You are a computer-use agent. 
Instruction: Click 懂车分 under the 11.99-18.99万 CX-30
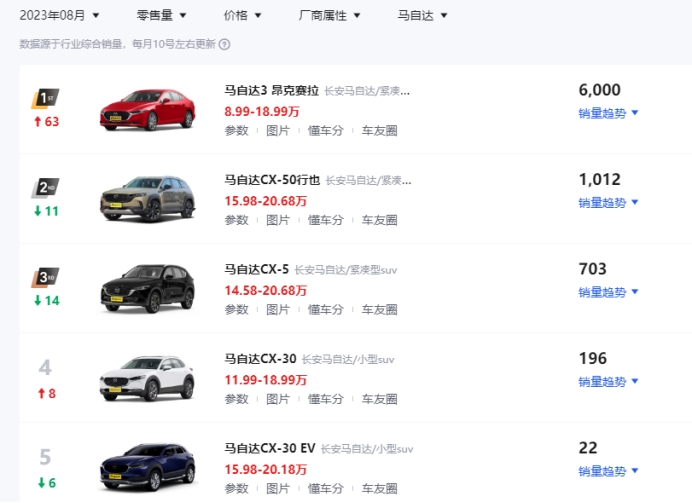[326, 399]
